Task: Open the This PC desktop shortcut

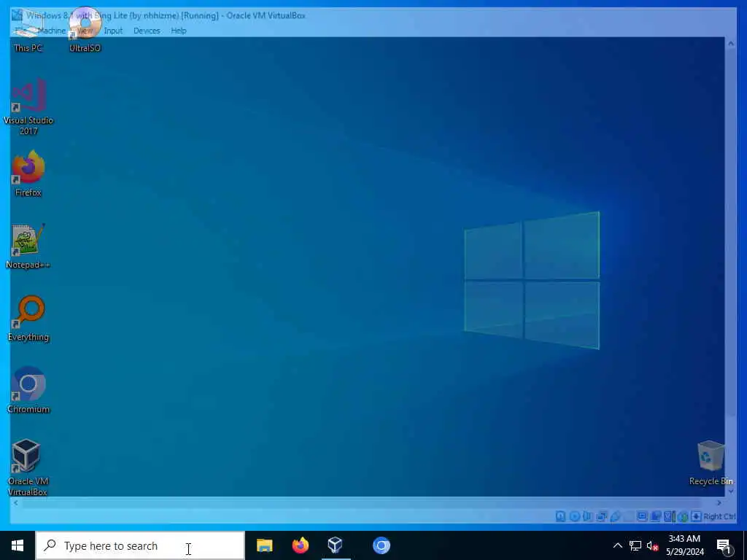Action: (x=28, y=32)
